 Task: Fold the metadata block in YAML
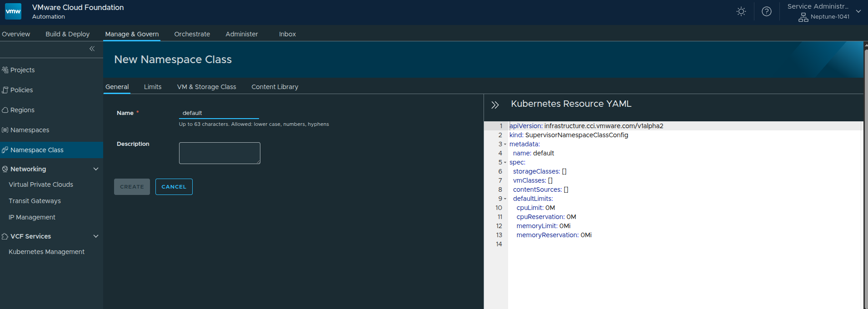pos(505,145)
